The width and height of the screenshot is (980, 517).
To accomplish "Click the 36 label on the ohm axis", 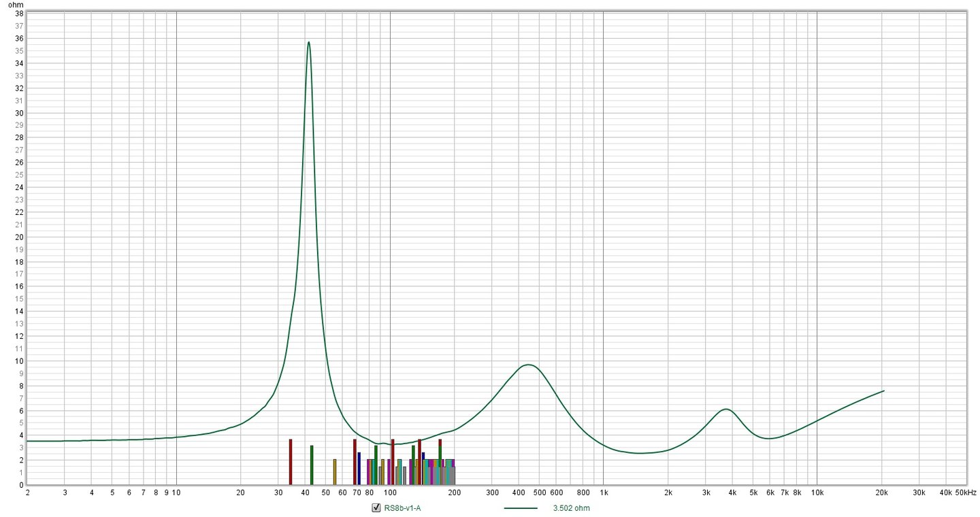I will [18, 39].
